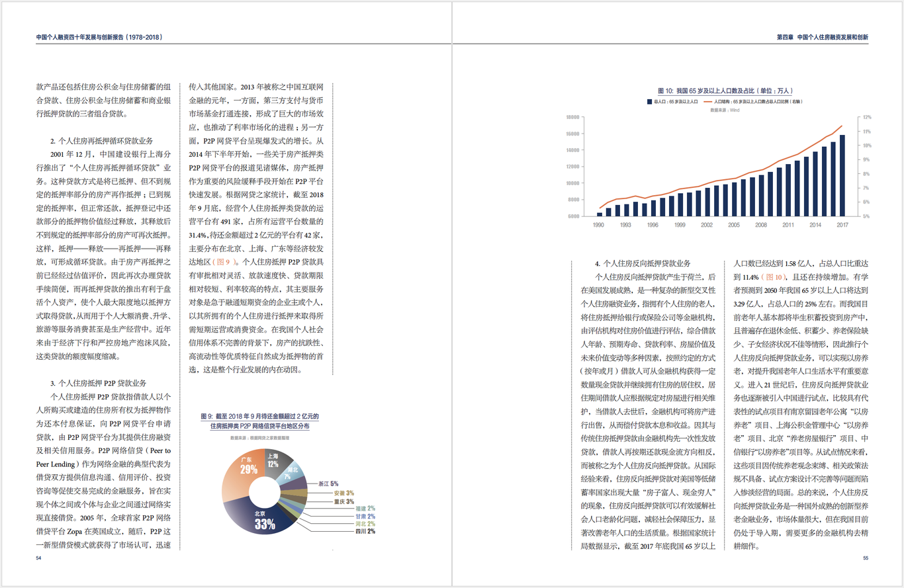Viewport: 904px width, 588px height.
Task: Click the '福建 2%' pie label
Action: coord(365,508)
